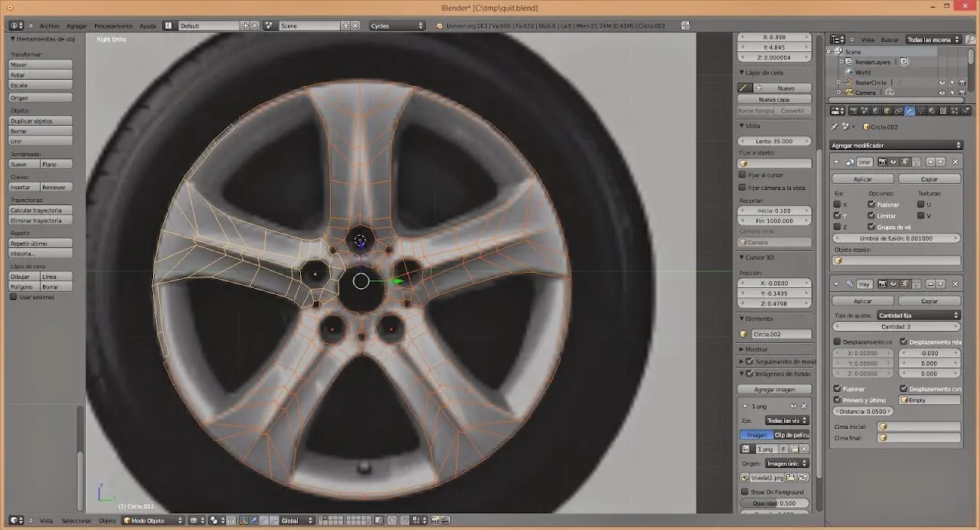This screenshot has height=530, width=980.
Task: Open the object cube properties tab
Action: [887, 110]
